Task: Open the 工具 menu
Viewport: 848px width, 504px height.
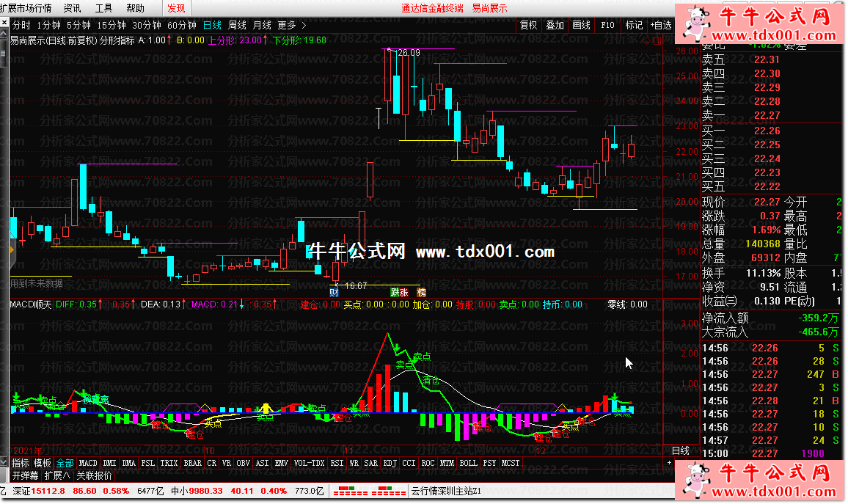Action: (103, 8)
